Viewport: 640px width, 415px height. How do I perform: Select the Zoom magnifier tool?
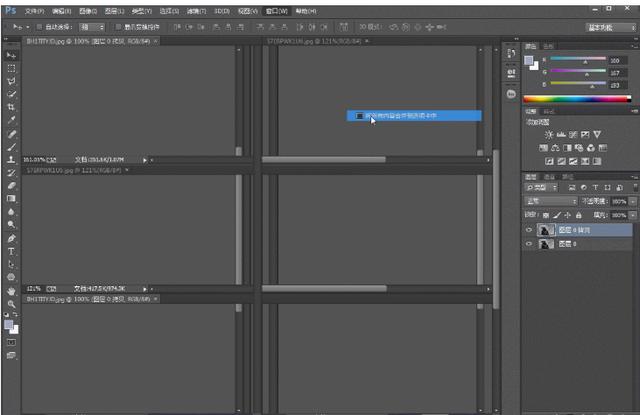pyautogui.click(x=11, y=304)
